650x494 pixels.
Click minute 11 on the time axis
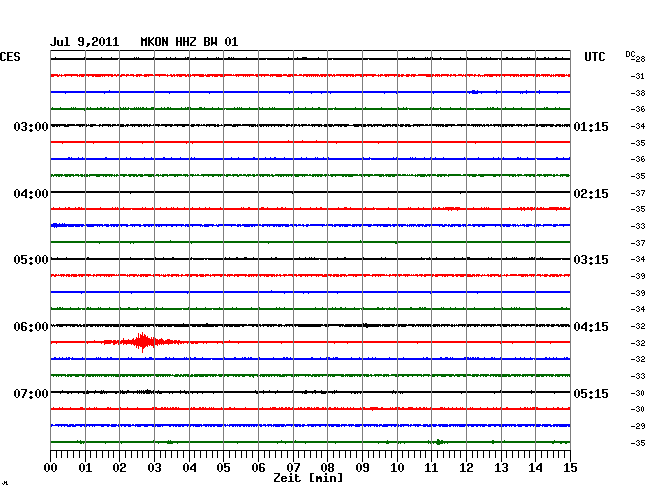point(431,468)
